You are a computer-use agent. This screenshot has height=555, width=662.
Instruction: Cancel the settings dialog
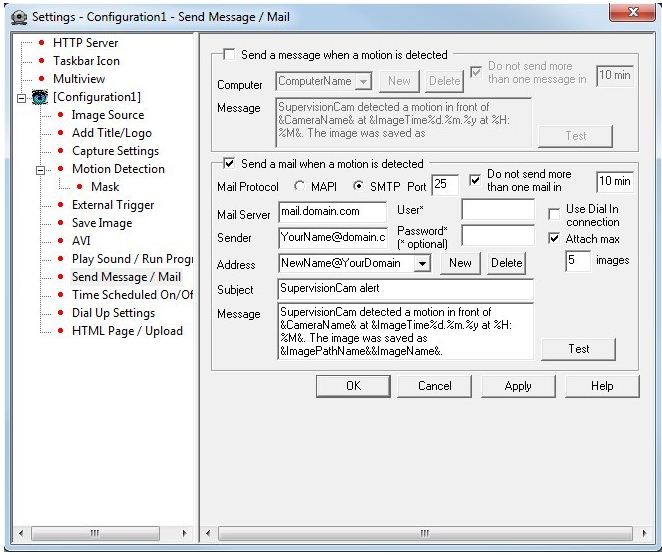(x=434, y=386)
